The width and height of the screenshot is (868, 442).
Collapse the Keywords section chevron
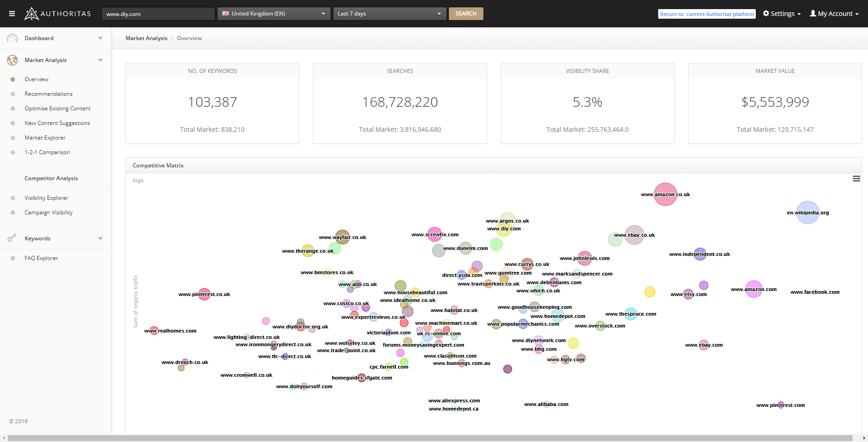coord(100,238)
